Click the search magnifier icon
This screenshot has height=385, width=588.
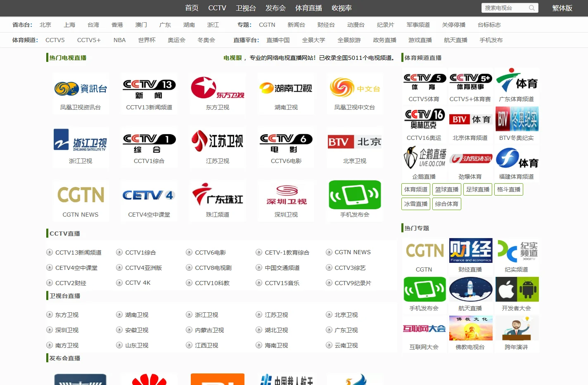[532, 8]
